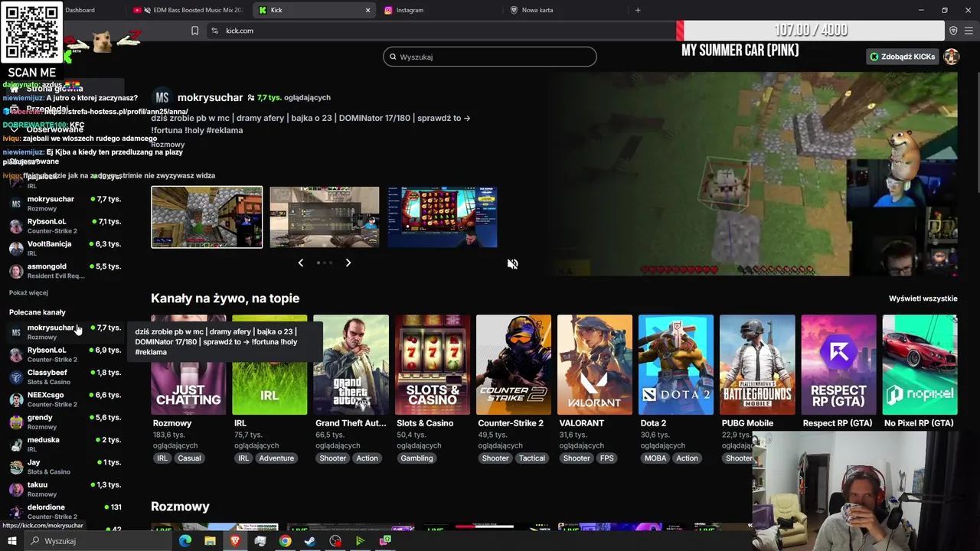This screenshot has height=551, width=980.
Task: Expand followed list with Pokaż więcej
Action: 28,292
